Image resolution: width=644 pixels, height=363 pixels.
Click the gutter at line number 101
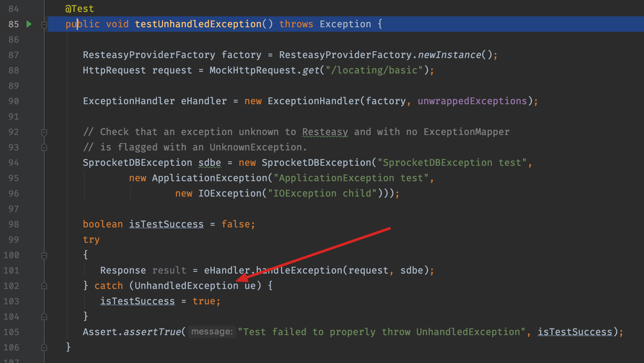click(12, 270)
